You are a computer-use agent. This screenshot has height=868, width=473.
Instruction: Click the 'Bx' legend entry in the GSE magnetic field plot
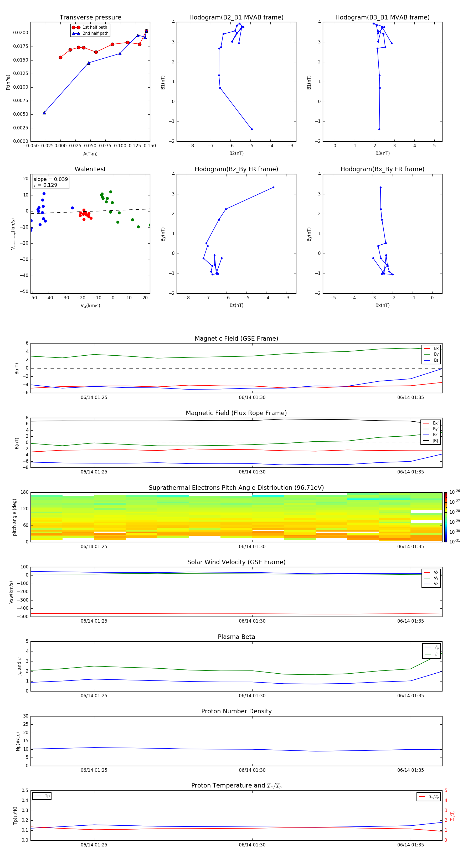tap(431, 349)
